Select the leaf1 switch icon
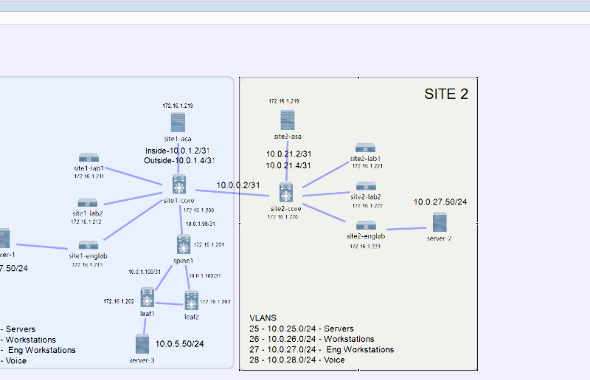 pyautogui.click(x=147, y=298)
